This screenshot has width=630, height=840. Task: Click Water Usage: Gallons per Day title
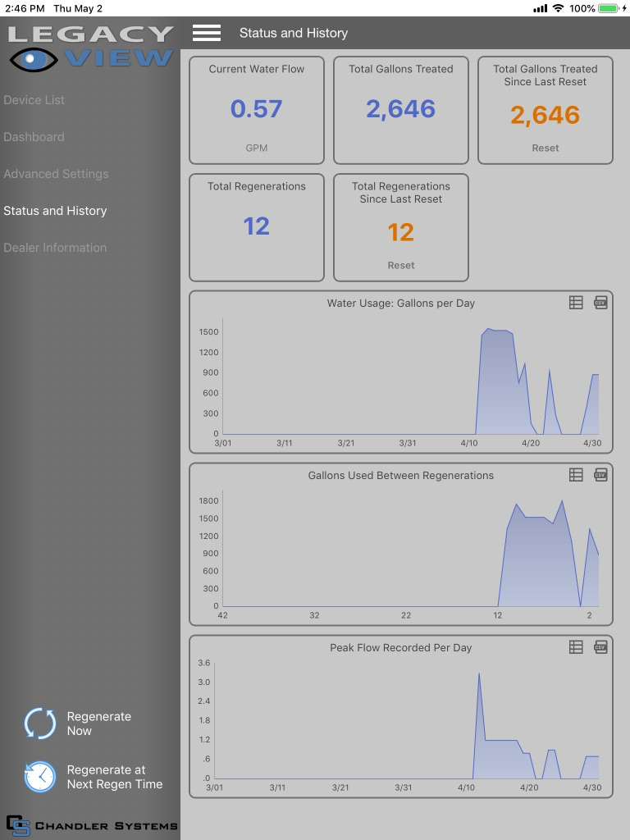[400, 304]
